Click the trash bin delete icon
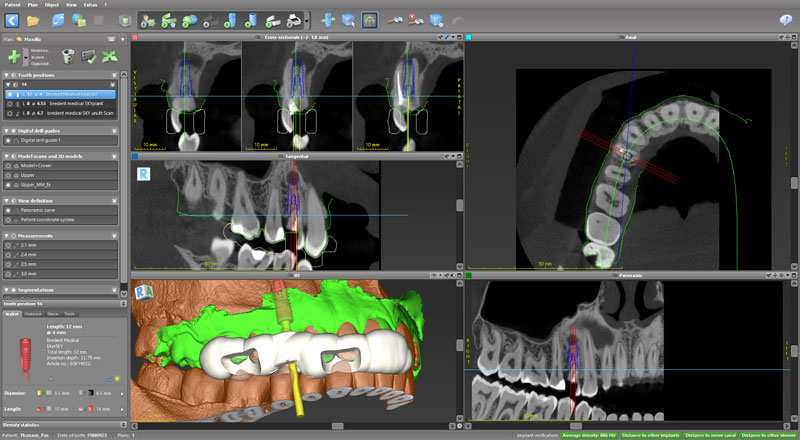This screenshot has height=440, width=800. [x=69, y=58]
